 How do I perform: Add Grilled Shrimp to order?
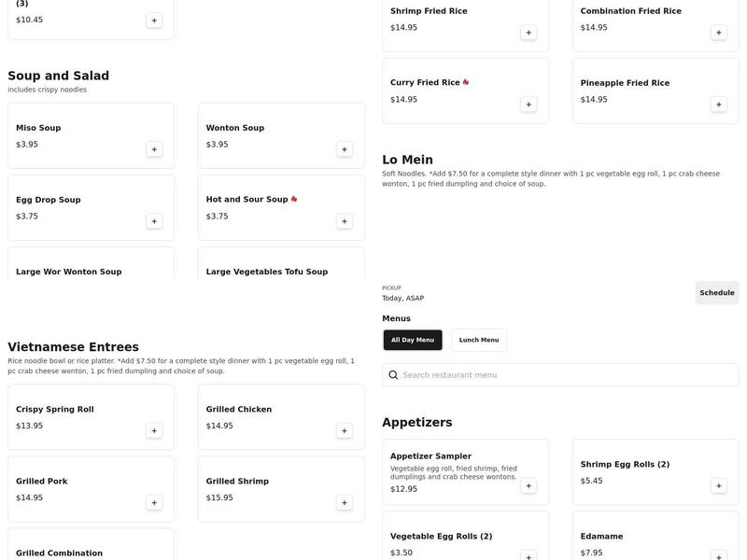point(345,503)
